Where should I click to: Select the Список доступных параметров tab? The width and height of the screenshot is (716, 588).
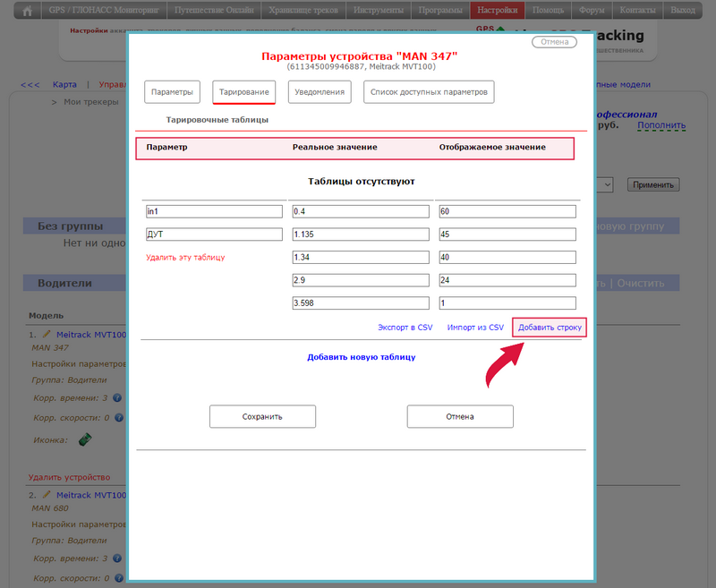pyautogui.click(x=429, y=92)
